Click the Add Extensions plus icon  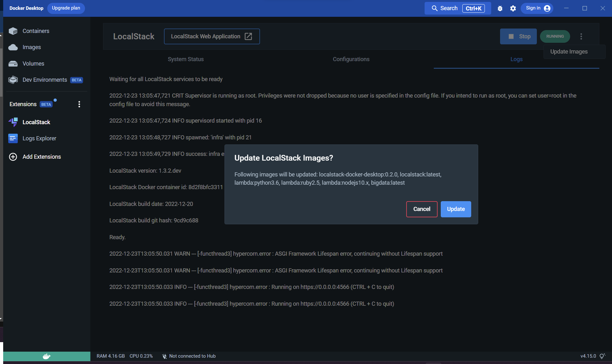(x=13, y=157)
